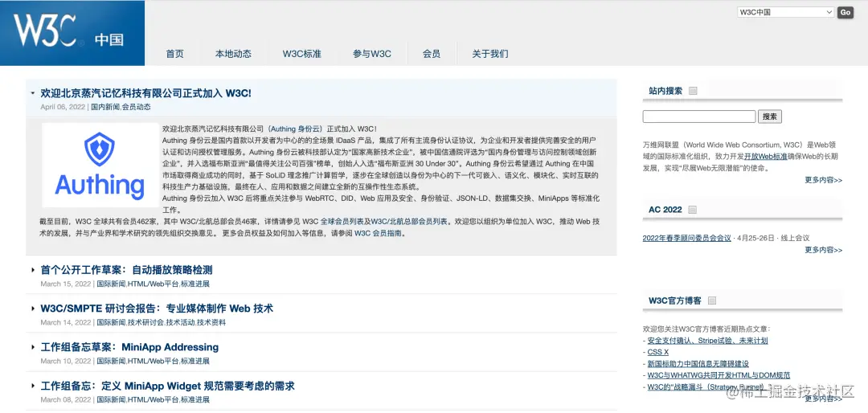Click the site search input field
Image resolution: width=868 pixels, height=413 pixels.
click(x=698, y=117)
